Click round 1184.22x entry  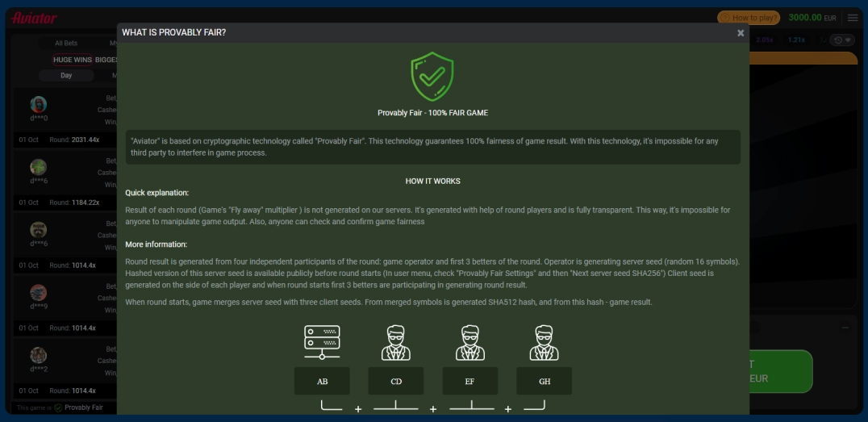pyautogui.click(x=74, y=203)
